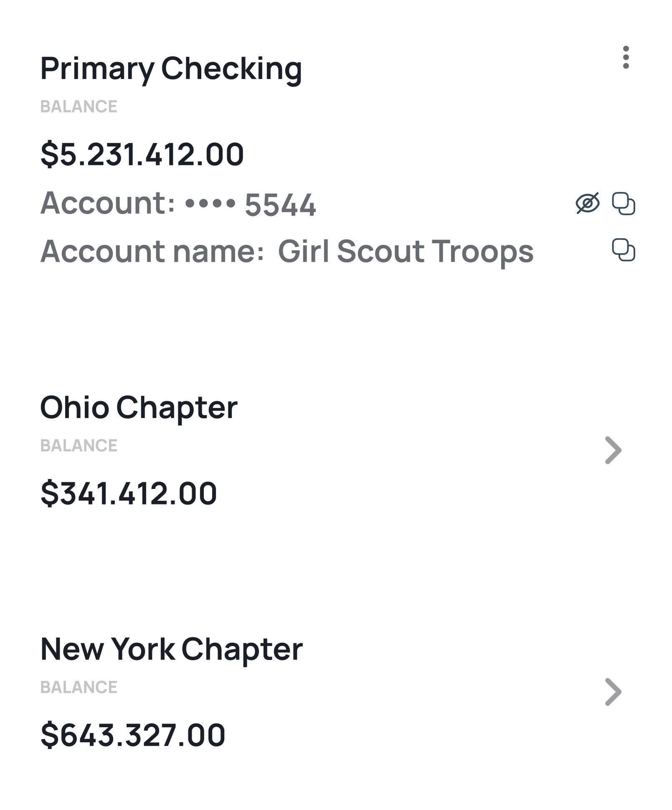Screen dimensions: 672x810
Task: Open the New York Chapter account title
Action: pyautogui.click(x=171, y=649)
